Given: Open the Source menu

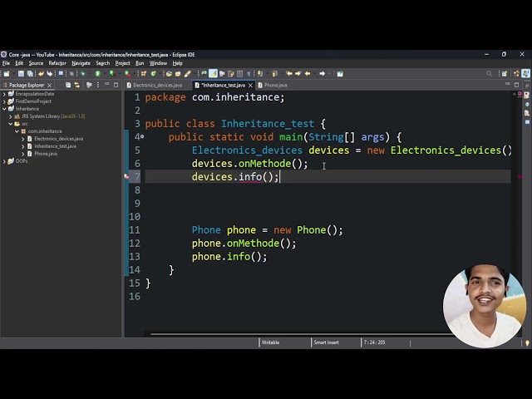Looking at the screenshot, I should pos(36,63).
